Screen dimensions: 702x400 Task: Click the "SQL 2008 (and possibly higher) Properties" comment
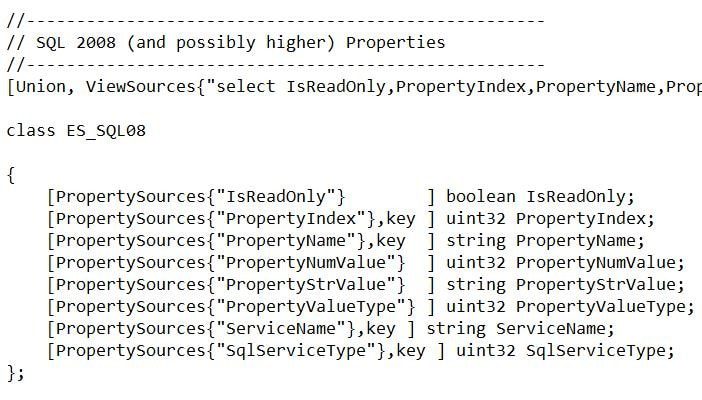[225, 42]
